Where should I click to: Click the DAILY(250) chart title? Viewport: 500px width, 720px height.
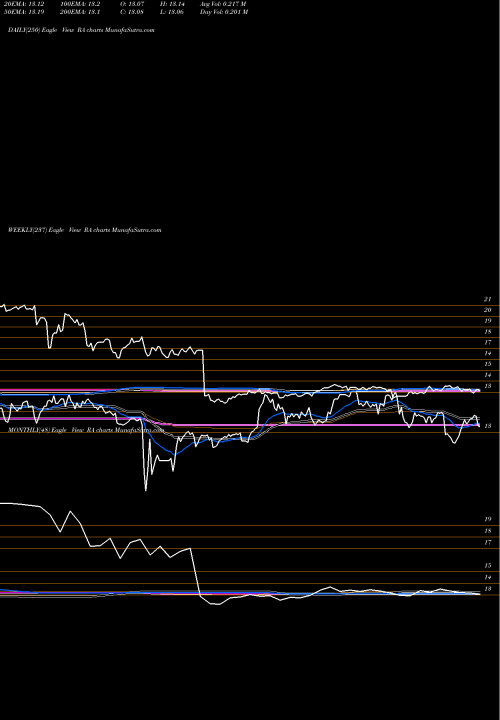click(x=81, y=30)
